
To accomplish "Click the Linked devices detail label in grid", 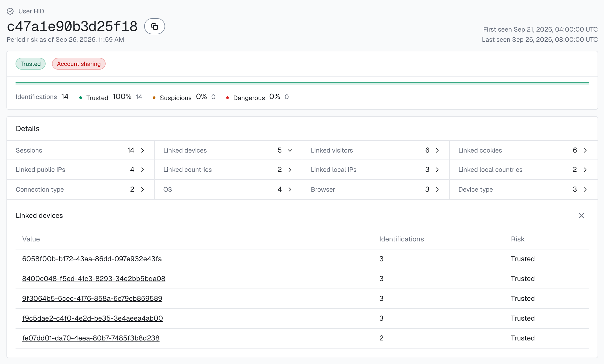I will tap(185, 150).
